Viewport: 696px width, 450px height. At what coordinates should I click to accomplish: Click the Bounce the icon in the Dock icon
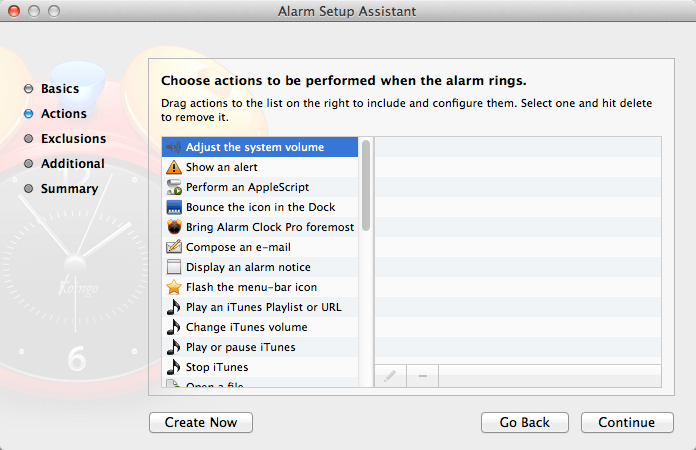click(174, 207)
